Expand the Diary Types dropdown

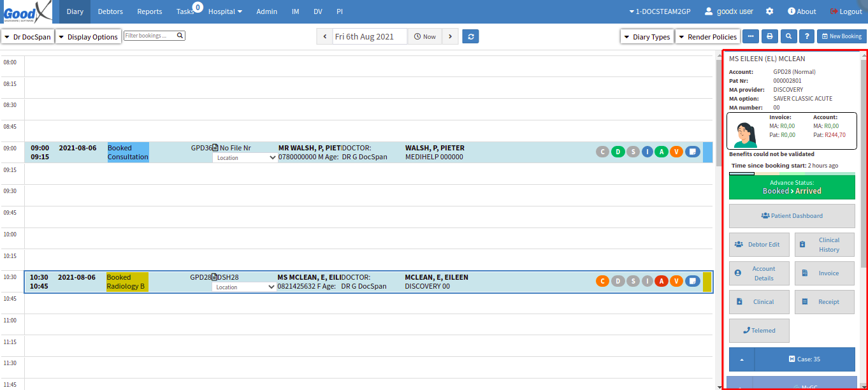[x=647, y=37]
